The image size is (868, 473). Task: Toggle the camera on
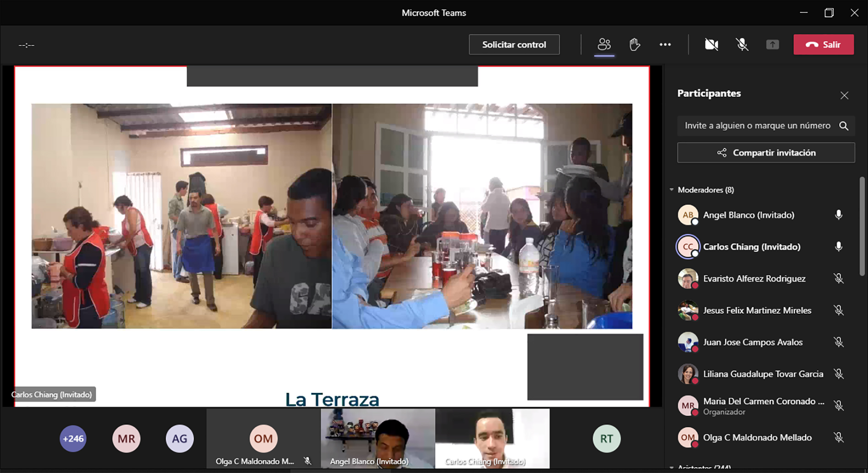711,44
